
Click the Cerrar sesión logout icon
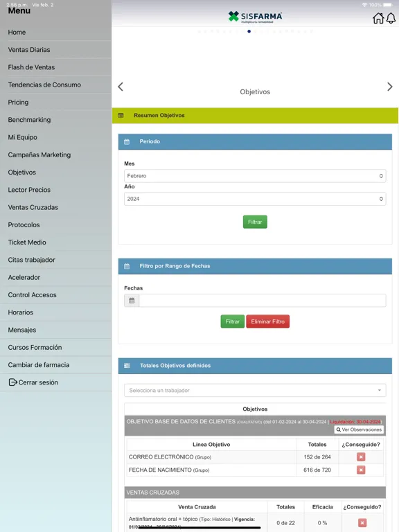click(12, 382)
